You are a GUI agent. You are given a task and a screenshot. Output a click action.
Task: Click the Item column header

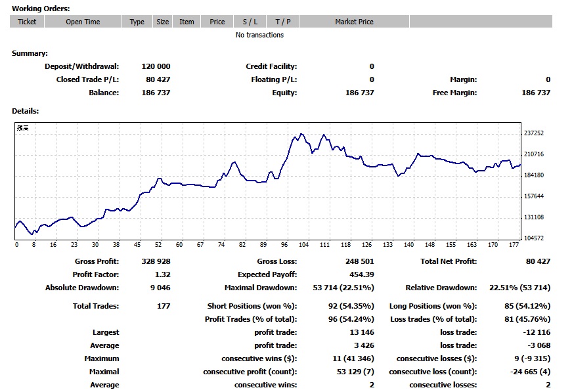[187, 22]
